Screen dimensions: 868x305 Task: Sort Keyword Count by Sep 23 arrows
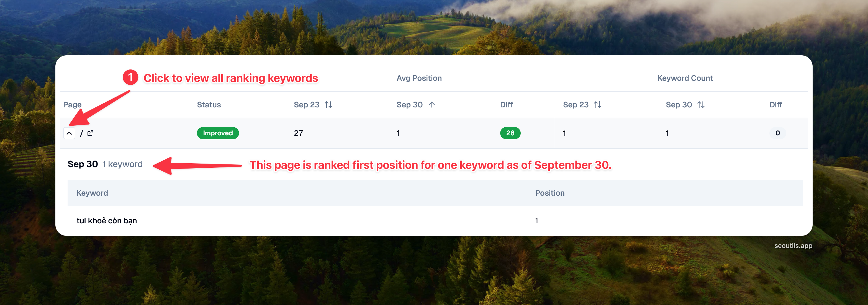click(x=597, y=105)
